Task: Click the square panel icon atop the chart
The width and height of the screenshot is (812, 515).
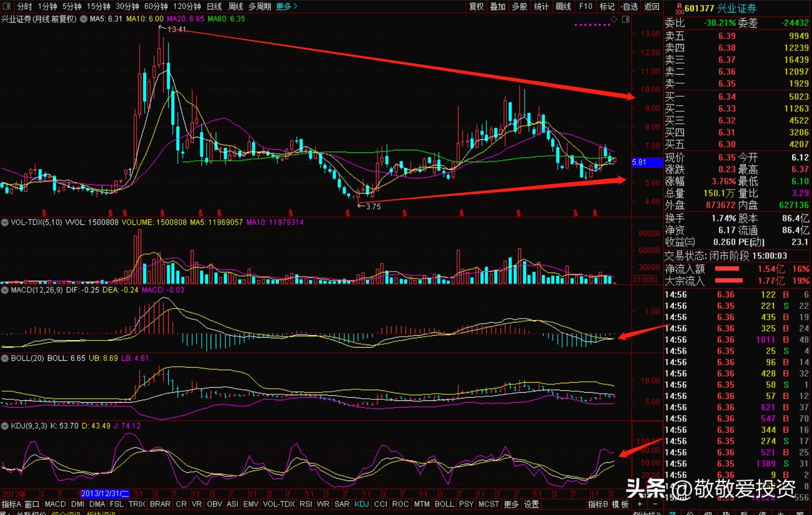Action: tap(626, 19)
